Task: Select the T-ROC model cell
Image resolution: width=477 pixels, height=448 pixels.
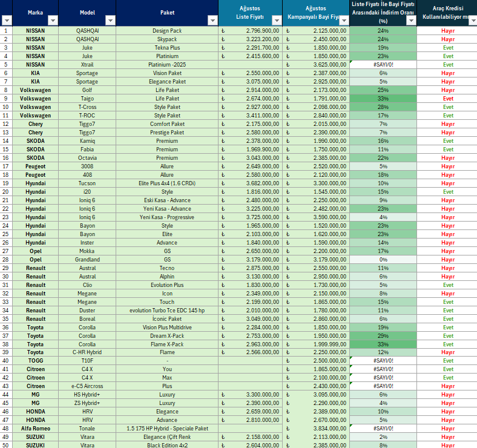Action: [87, 116]
